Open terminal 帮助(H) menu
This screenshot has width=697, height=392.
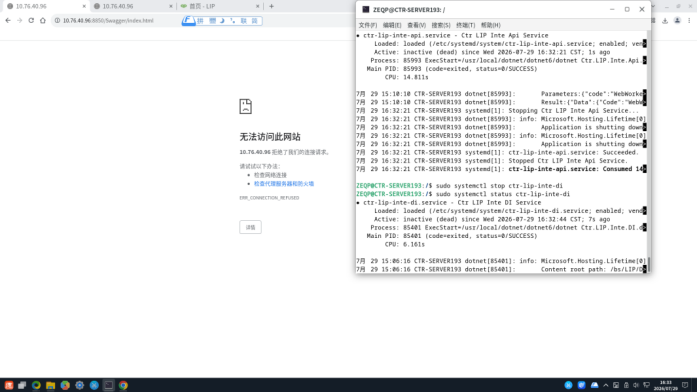(x=490, y=25)
